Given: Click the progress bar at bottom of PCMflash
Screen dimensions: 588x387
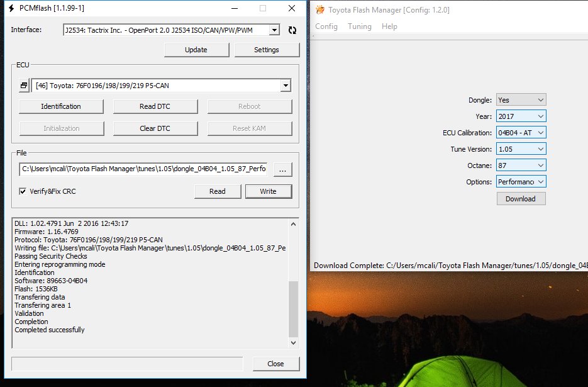Looking at the screenshot, I should 127,364.
